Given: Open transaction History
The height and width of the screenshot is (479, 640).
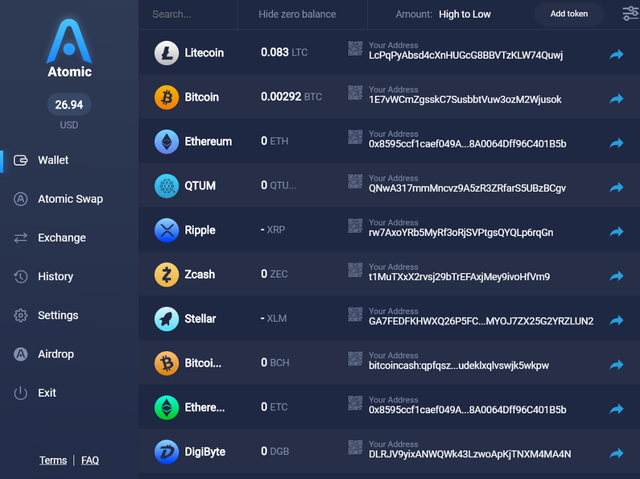Looking at the screenshot, I should (x=43, y=277).
